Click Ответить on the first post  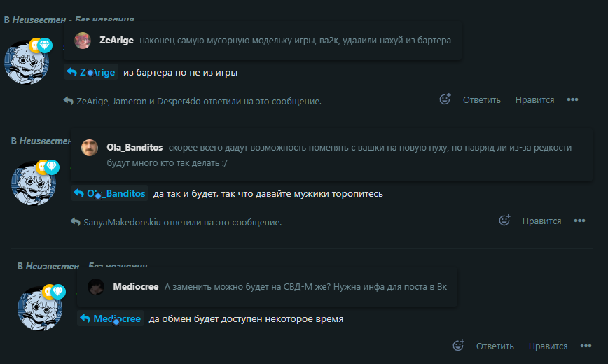(482, 100)
